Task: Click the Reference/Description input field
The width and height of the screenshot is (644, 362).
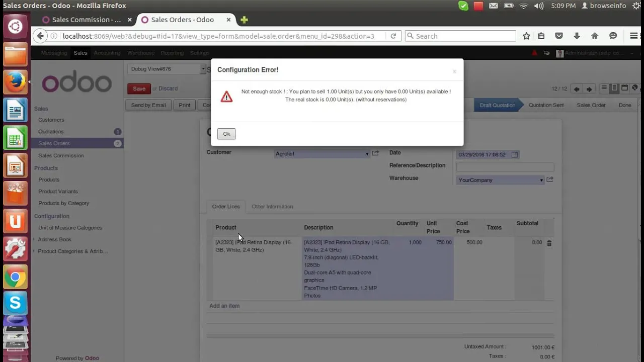Action: (x=505, y=167)
